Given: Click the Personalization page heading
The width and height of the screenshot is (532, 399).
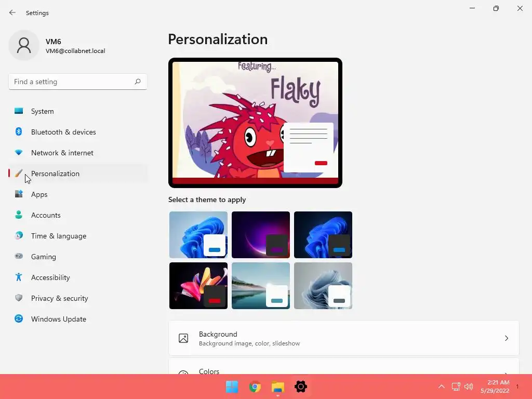Looking at the screenshot, I should coord(218,39).
